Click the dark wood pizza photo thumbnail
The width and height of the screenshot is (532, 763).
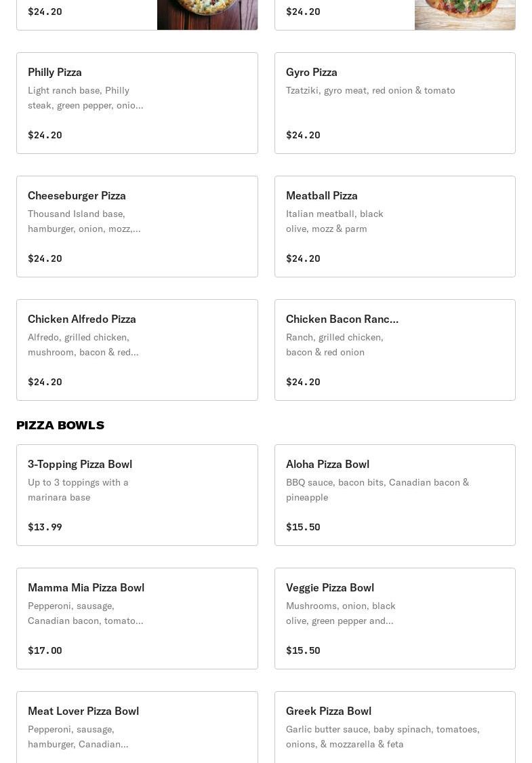[207, 14]
